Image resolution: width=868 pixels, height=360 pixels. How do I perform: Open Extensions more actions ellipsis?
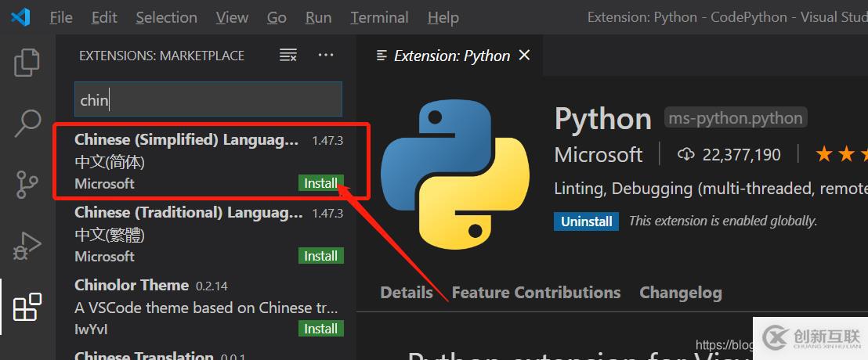pos(326,55)
